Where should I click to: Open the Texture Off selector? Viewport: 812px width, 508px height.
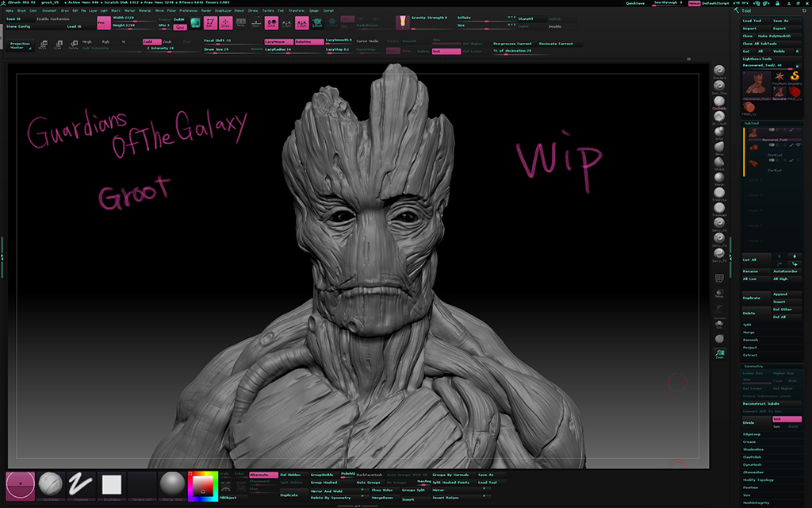click(x=142, y=486)
